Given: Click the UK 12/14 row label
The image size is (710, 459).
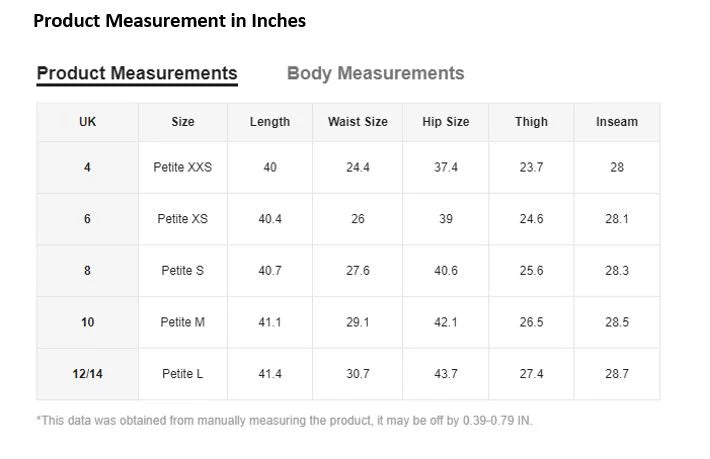Looking at the screenshot, I should pyautogui.click(x=87, y=374).
